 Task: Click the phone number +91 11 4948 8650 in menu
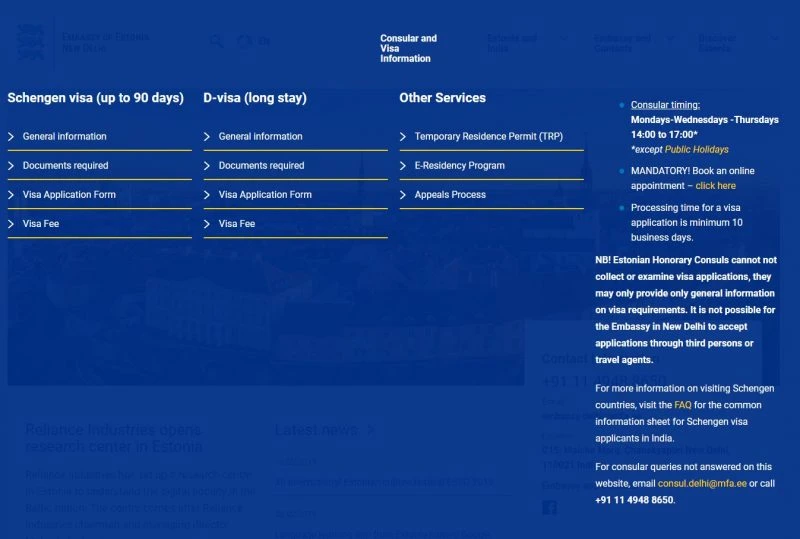click(x=634, y=500)
